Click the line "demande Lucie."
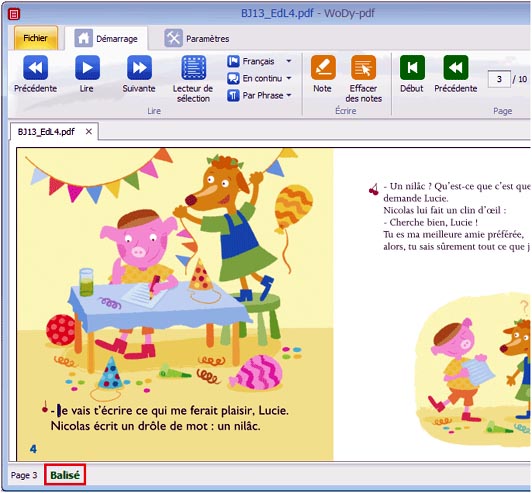The image size is (532, 493). click(x=416, y=198)
